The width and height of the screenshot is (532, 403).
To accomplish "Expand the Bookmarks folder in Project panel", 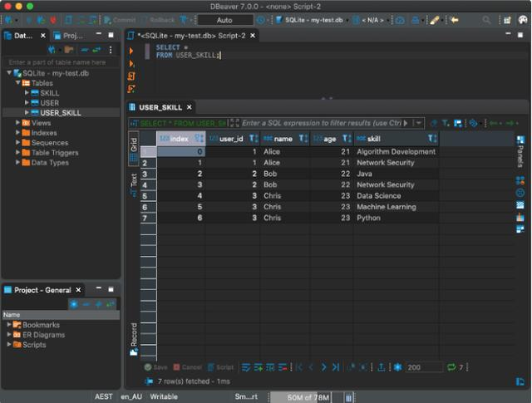I will (x=9, y=325).
